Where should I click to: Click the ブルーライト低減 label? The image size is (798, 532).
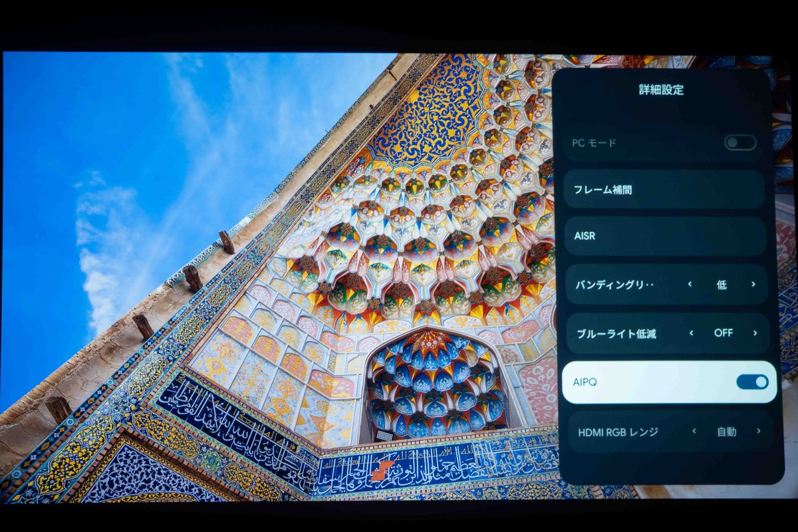(616, 333)
